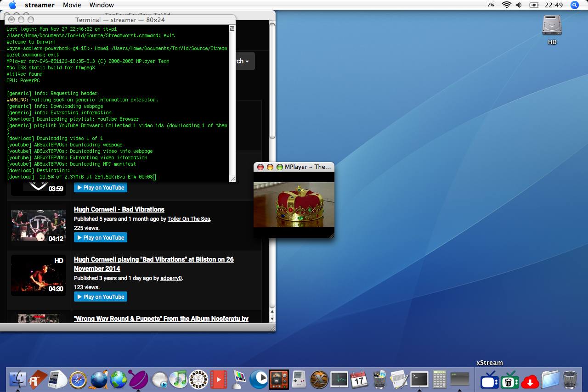
Task: Click the purple satellite dish Dock icon
Action: tap(138, 379)
